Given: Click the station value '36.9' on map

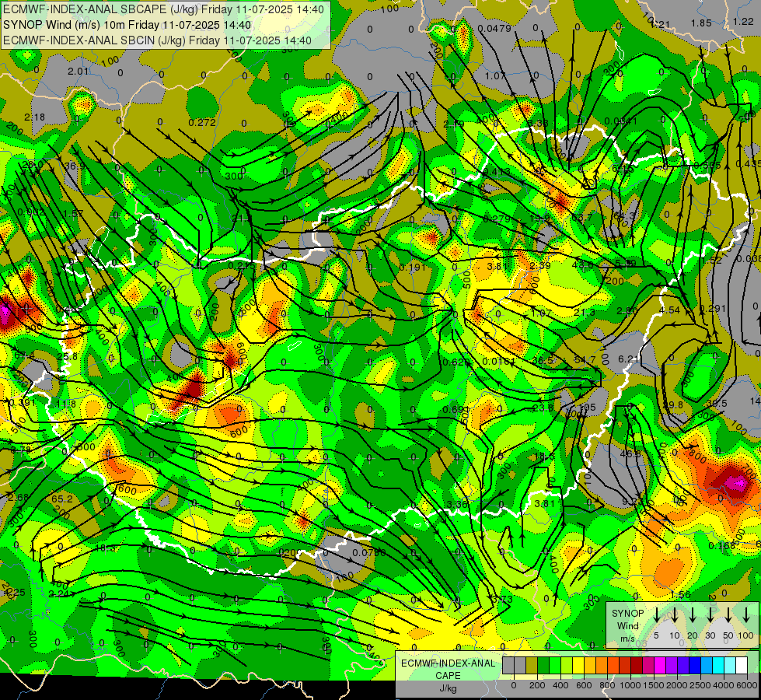Looking at the screenshot, I should pyautogui.click(x=75, y=166).
